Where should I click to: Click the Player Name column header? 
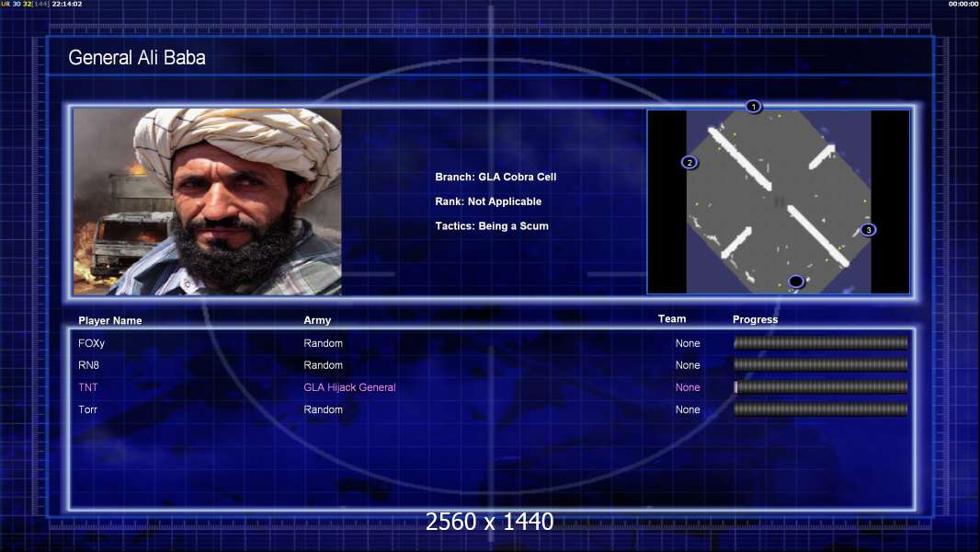point(110,321)
